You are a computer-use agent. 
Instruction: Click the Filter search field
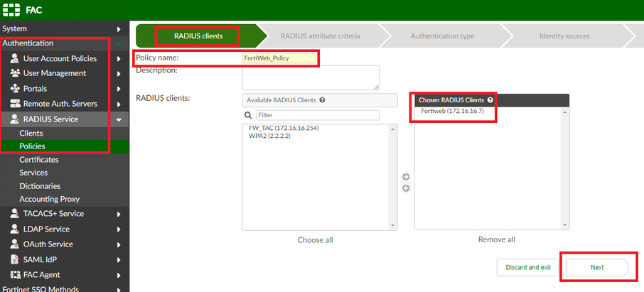coord(318,115)
